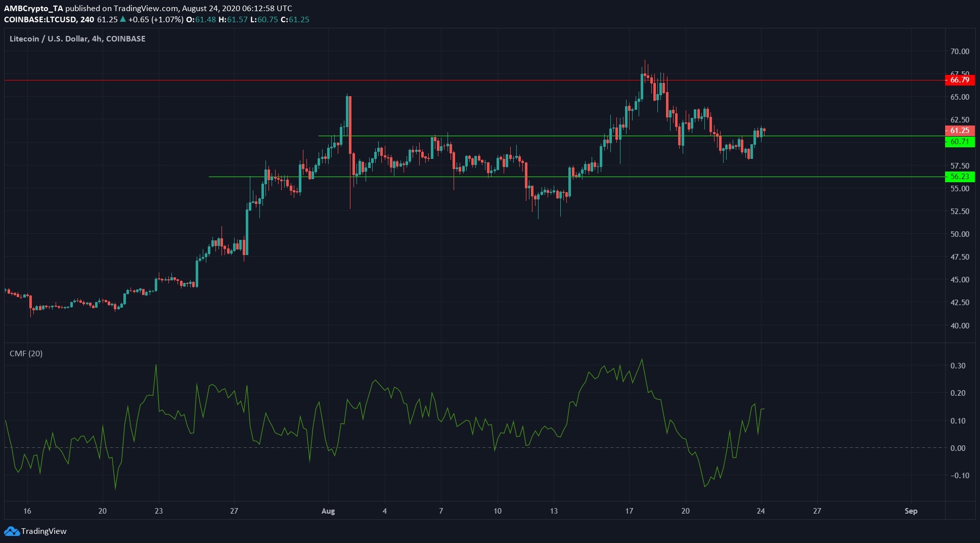Click the green 60.71 price label

point(959,142)
